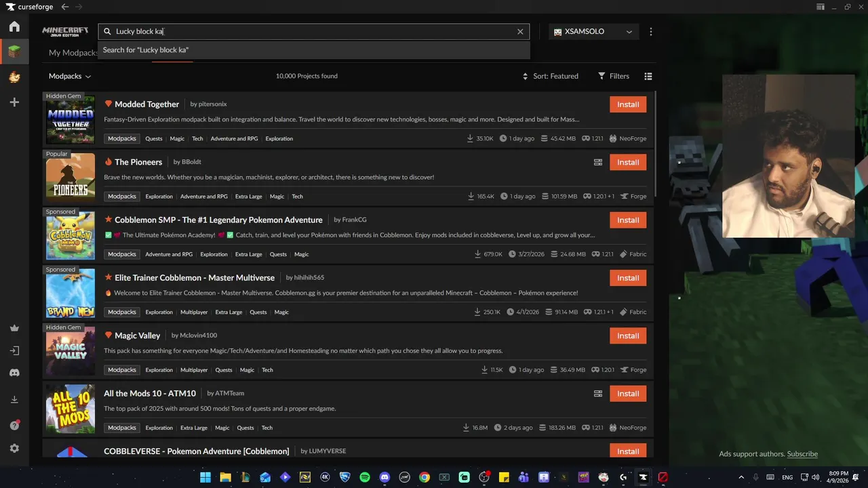Open Windows Start menu
This screenshot has height=488, width=868.
click(x=205, y=477)
